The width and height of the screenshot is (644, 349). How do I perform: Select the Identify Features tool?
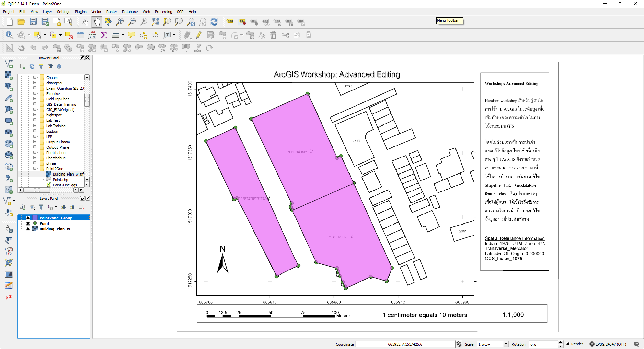tap(9, 35)
